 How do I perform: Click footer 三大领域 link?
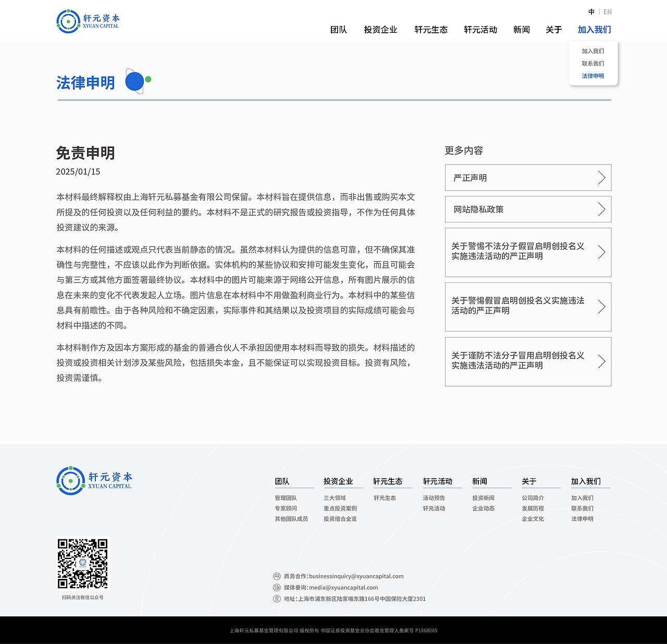click(x=335, y=498)
